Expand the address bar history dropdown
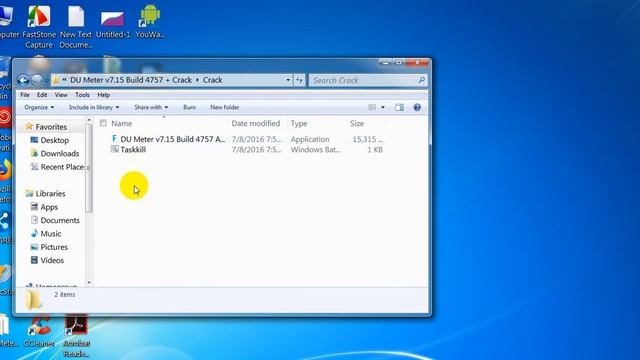 point(288,80)
